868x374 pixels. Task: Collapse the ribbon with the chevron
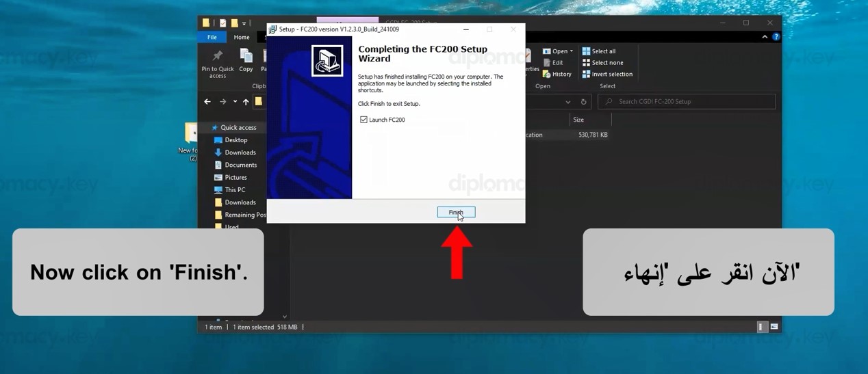pyautogui.click(x=765, y=37)
